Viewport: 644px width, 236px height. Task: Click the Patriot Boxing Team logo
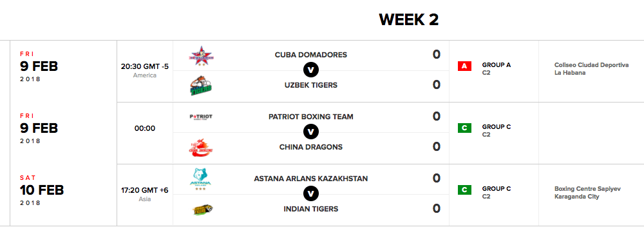[201, 117]
